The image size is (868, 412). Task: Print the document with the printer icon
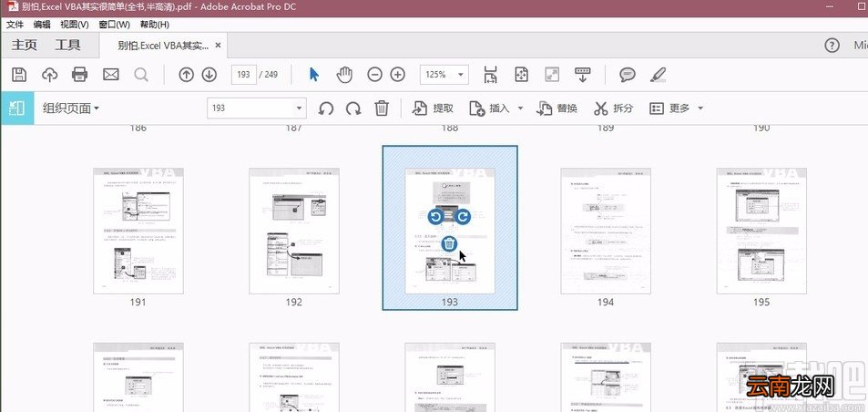(80, 74)
